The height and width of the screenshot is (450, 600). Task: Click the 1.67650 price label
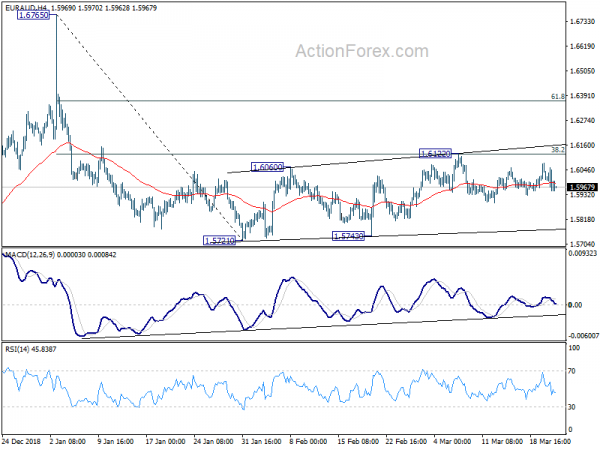pos(34,15)
